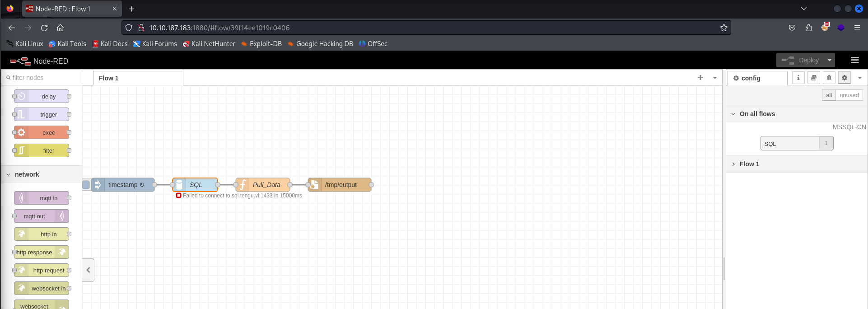Open the Kali Forums bookmark
868x309 pixels.
point(155,44)
